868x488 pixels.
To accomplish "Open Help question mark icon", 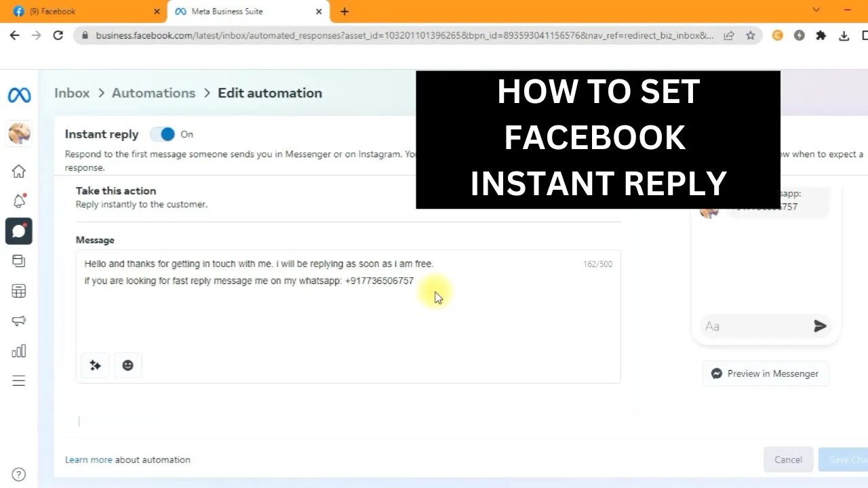I will [x=19, y=474].
